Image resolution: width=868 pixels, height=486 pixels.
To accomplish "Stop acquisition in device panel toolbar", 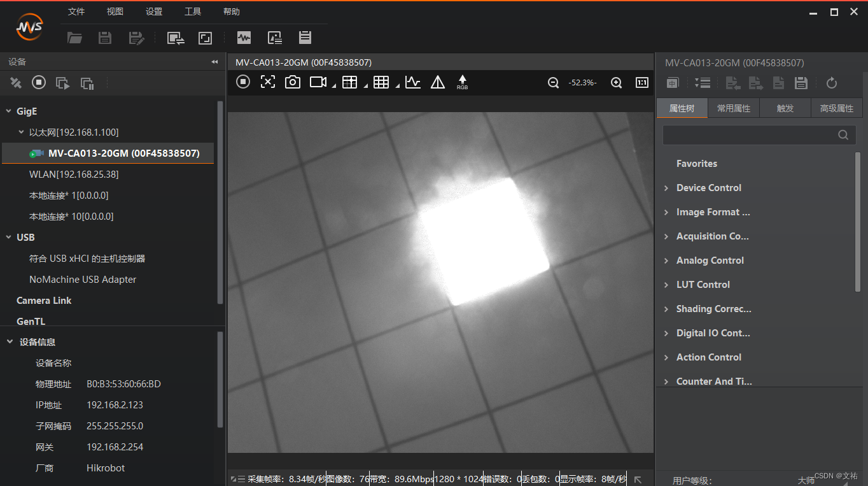I will pos(39,82).
